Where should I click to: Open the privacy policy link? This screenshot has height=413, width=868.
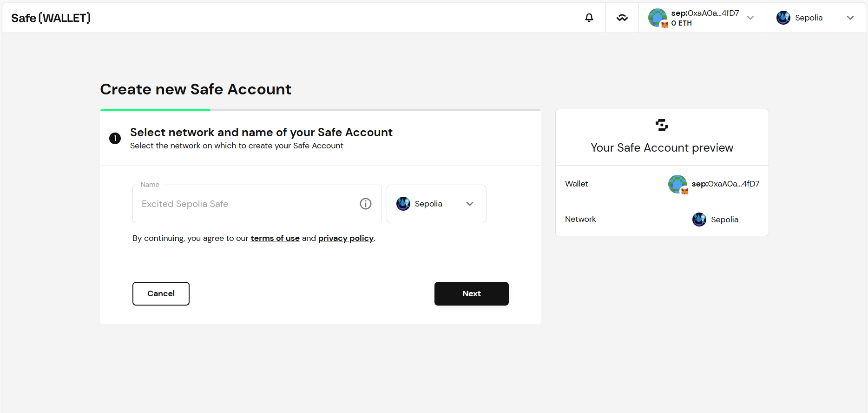[346, 238]
